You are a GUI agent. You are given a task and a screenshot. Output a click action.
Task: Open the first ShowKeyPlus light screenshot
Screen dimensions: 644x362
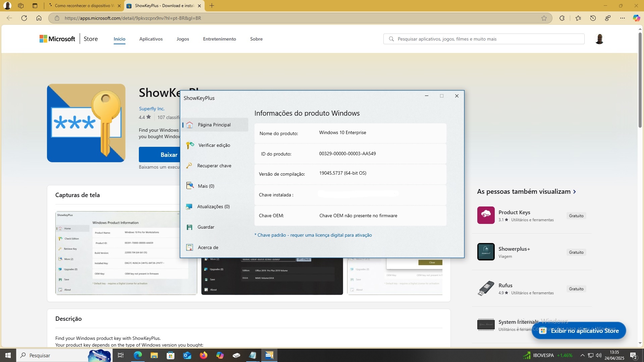[x=126, y=253]
